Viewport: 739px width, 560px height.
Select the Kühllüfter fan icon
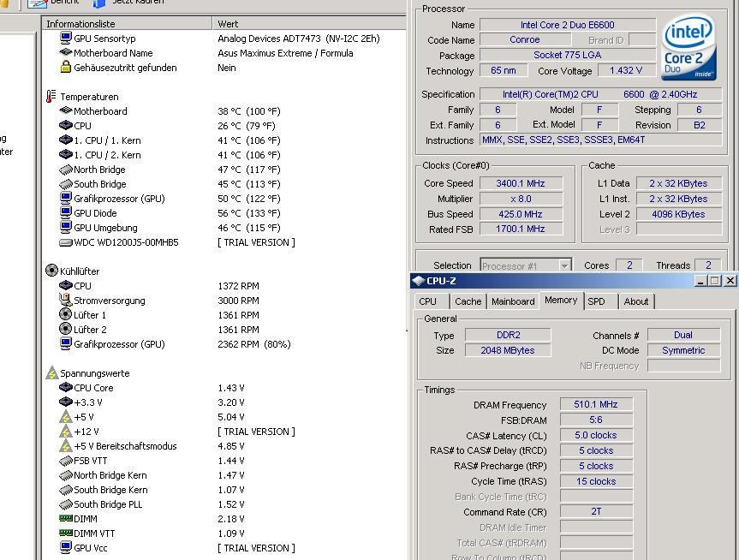(51, 271)
